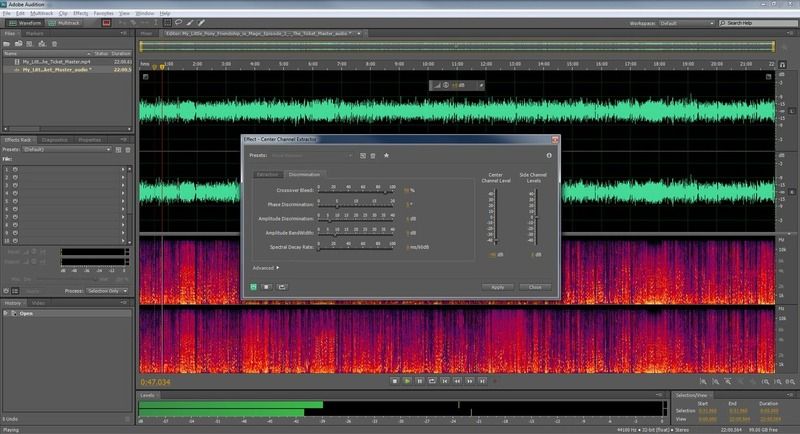Click Move Playhead to Next marker button

482,381
